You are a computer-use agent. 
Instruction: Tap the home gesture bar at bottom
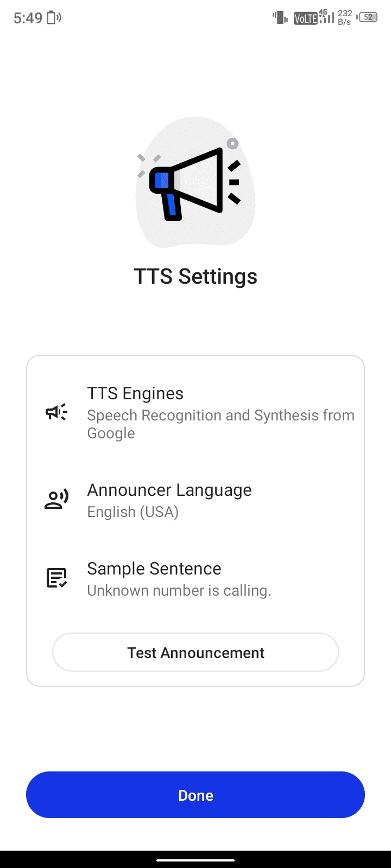(x=195, y=860)
